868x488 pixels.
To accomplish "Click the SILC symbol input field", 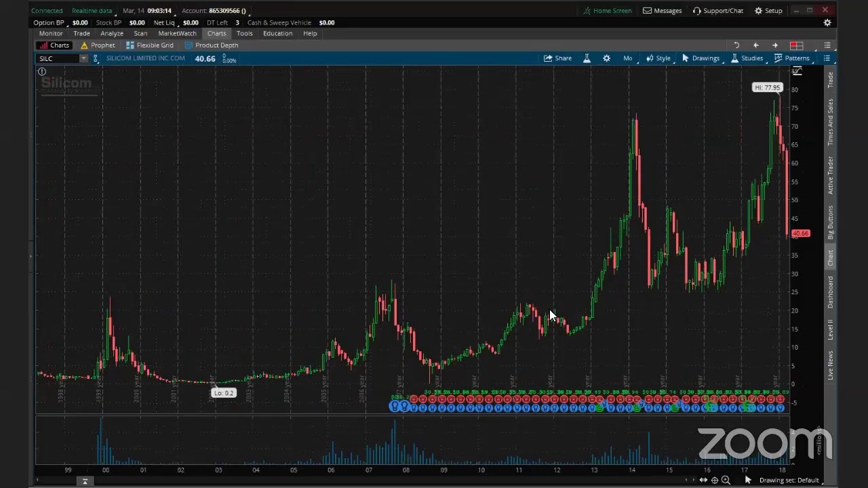I will pyautogui.click(x=58, y=58).
